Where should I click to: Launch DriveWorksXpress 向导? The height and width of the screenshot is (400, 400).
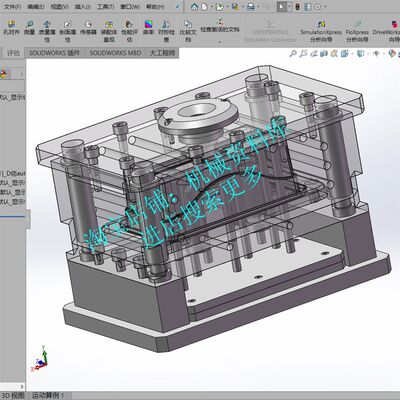click(x=387, y=32)
